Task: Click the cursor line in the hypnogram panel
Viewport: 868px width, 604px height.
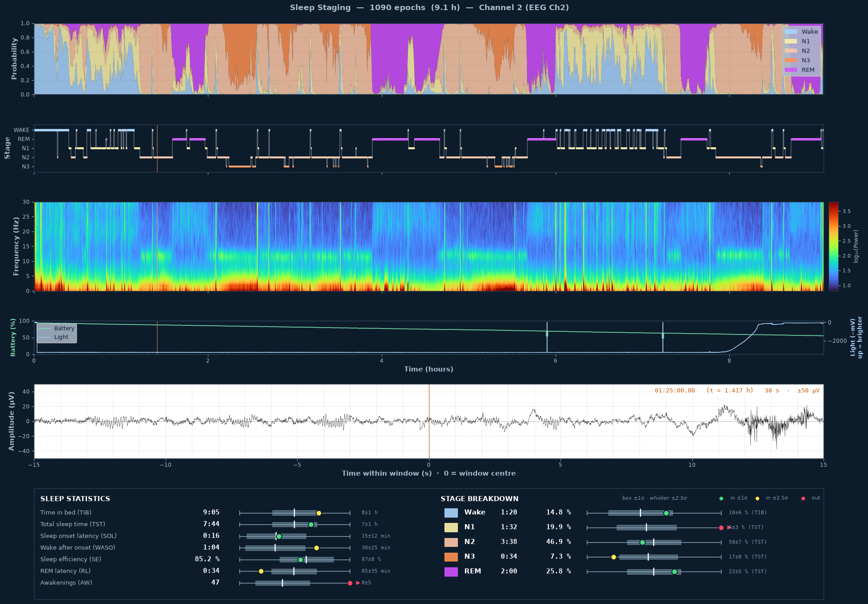Action: point(157,148)
